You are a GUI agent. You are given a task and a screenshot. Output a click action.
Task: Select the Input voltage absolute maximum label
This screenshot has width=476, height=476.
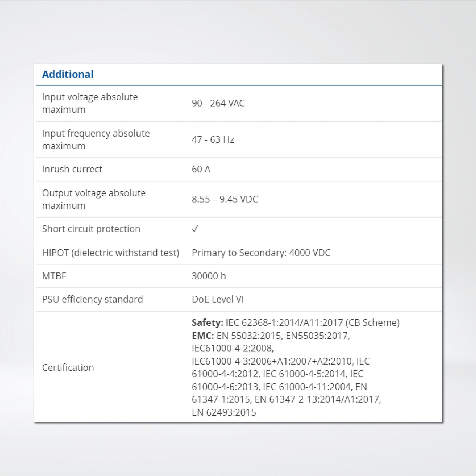tap(90, 103)
